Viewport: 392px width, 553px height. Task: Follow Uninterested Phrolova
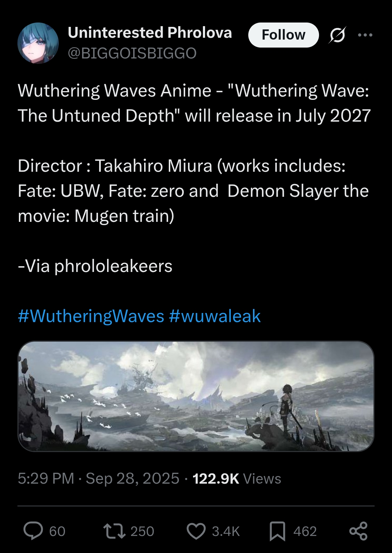click(x=283, y=35)
